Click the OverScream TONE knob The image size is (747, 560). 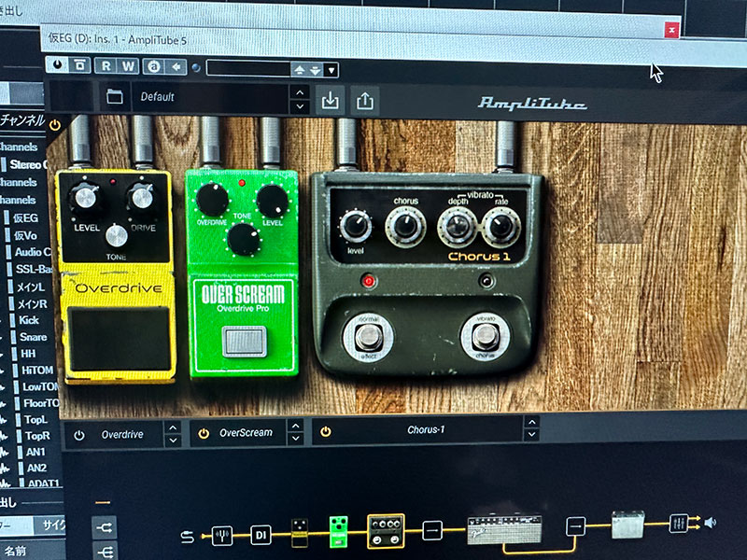click(244, 240)
